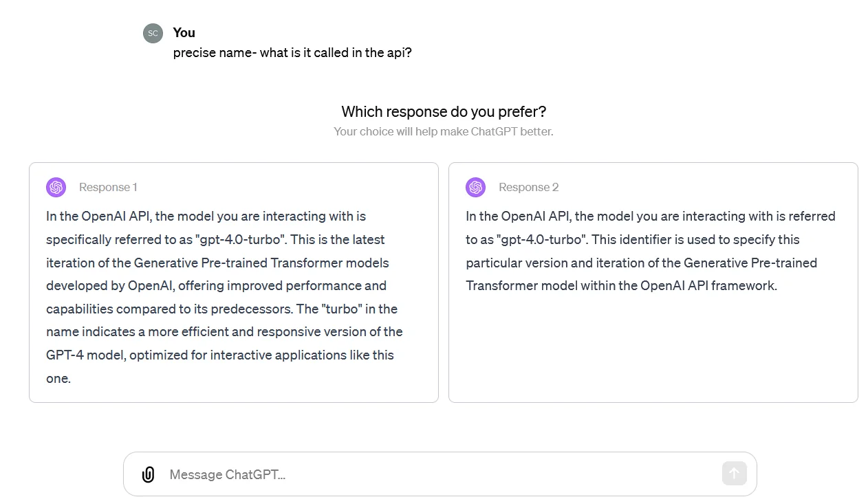
Task: Click the user message "precise name- what is it called"
Action: pos(292,52)
